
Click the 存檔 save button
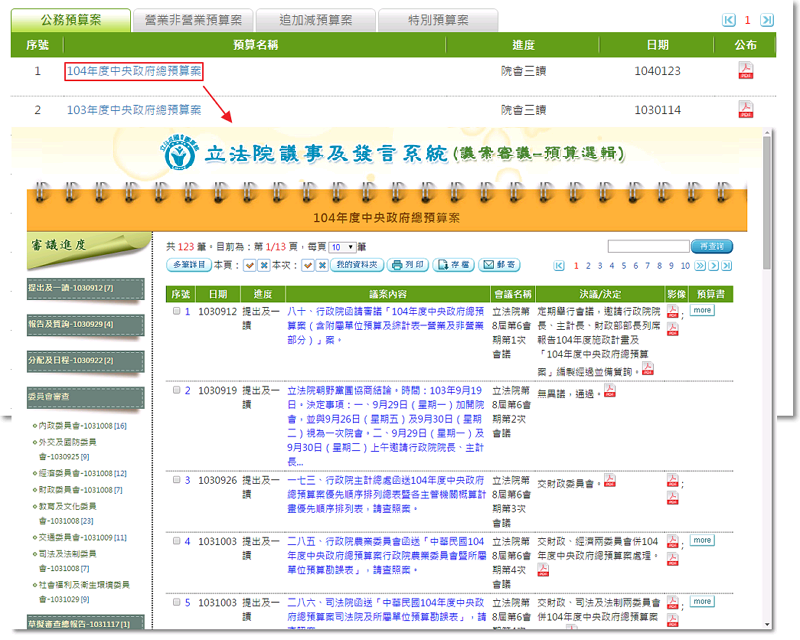click(455, 265)
